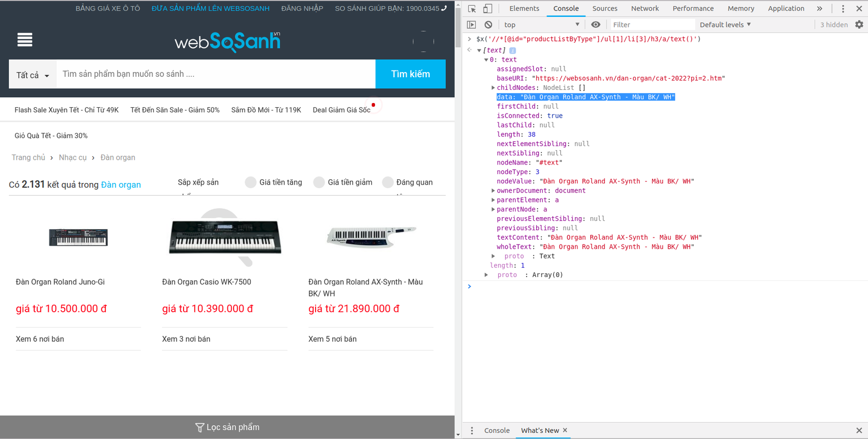Clear the console output
Viewport: 868px width, 439px height.
(488, 25)
